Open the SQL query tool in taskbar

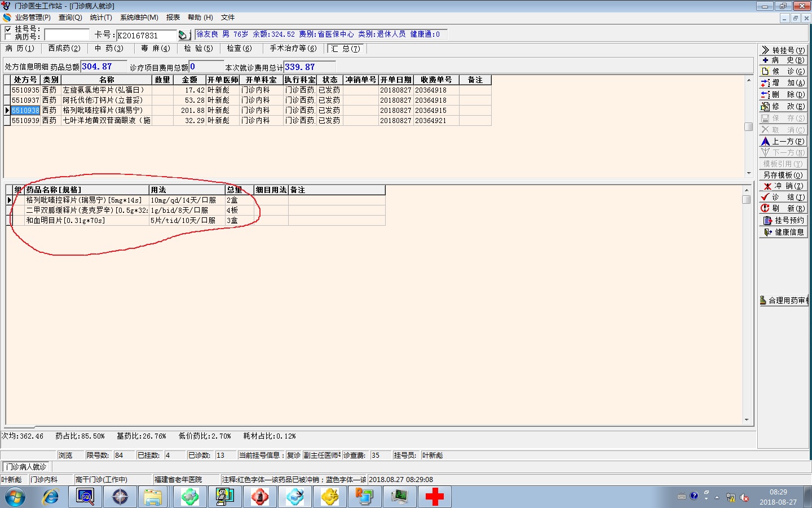85,497
